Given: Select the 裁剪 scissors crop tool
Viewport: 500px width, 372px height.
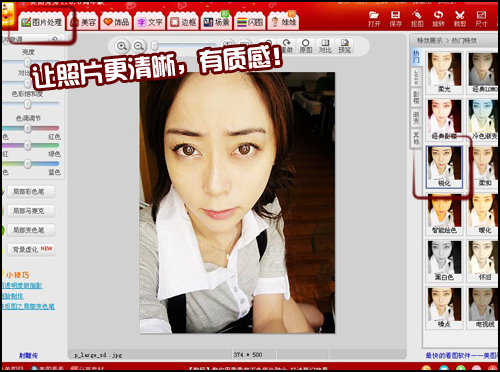Looking at the screenshot, I should [460, 19].
